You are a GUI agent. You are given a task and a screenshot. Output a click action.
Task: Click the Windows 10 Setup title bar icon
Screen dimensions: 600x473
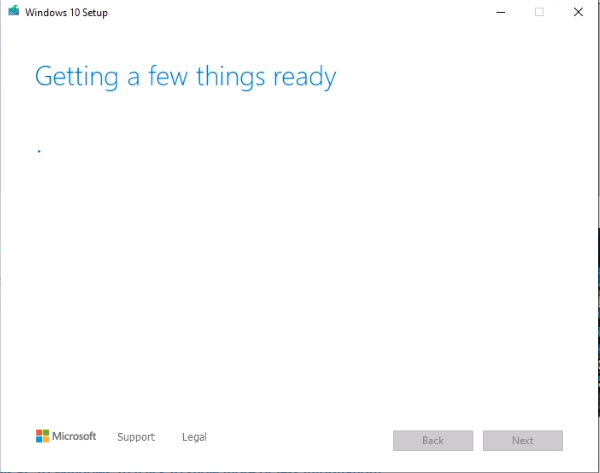[15, 12]
